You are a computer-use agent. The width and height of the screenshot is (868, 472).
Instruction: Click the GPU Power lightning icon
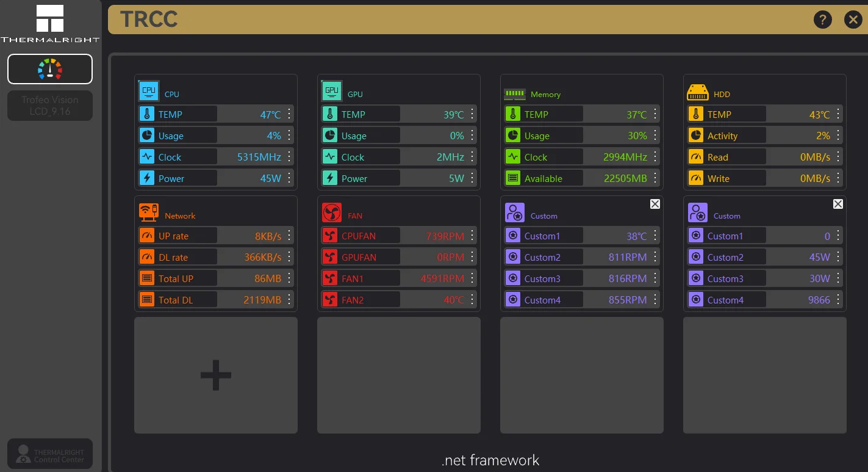pyautogui.click(x=330, y=178)
